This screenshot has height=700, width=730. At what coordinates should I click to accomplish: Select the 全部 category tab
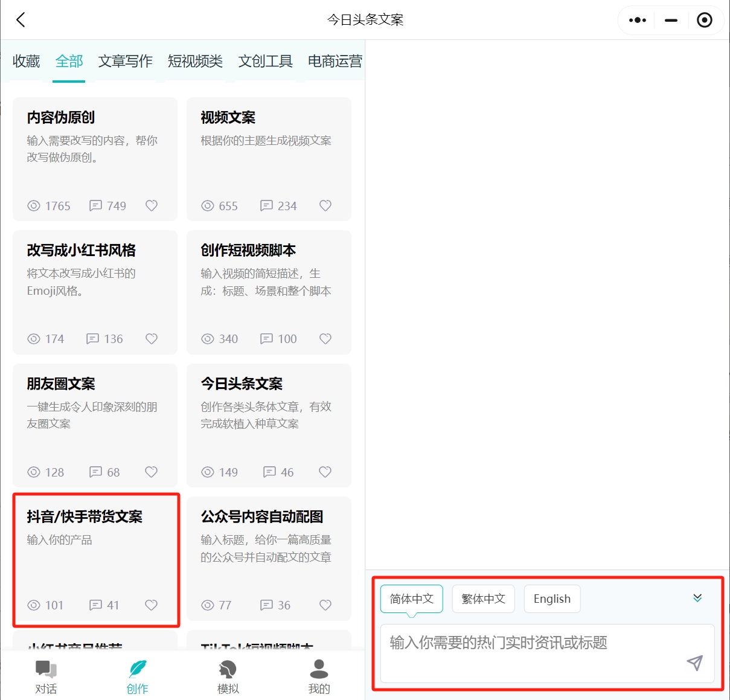tap(69, 61)
